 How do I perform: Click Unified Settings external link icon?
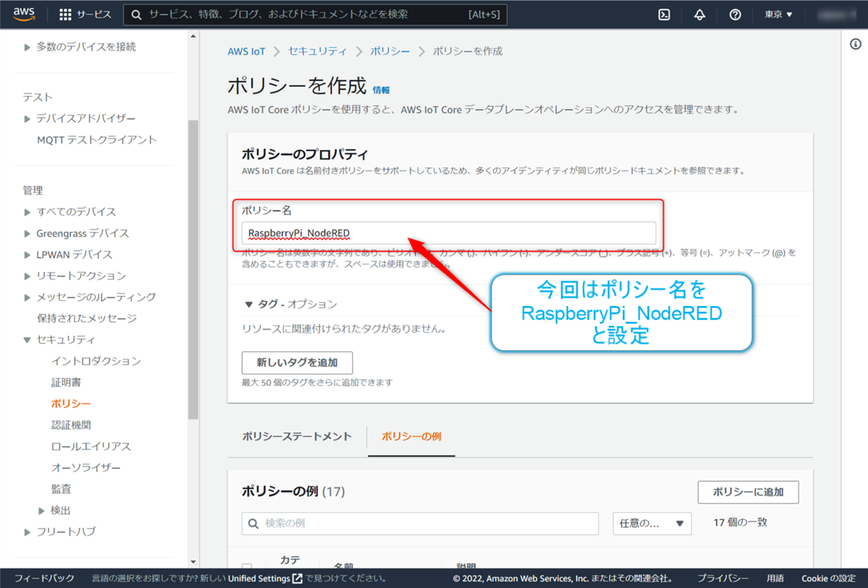(297, 579)
